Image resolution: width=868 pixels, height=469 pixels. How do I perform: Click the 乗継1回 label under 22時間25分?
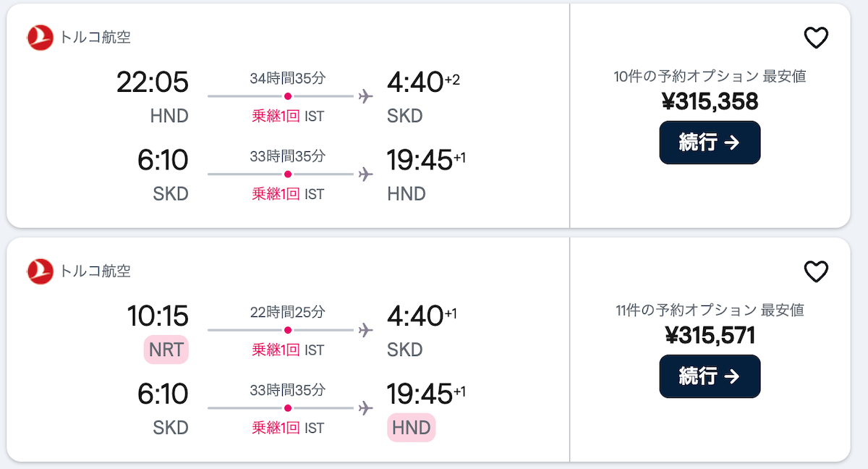point(276,350)
